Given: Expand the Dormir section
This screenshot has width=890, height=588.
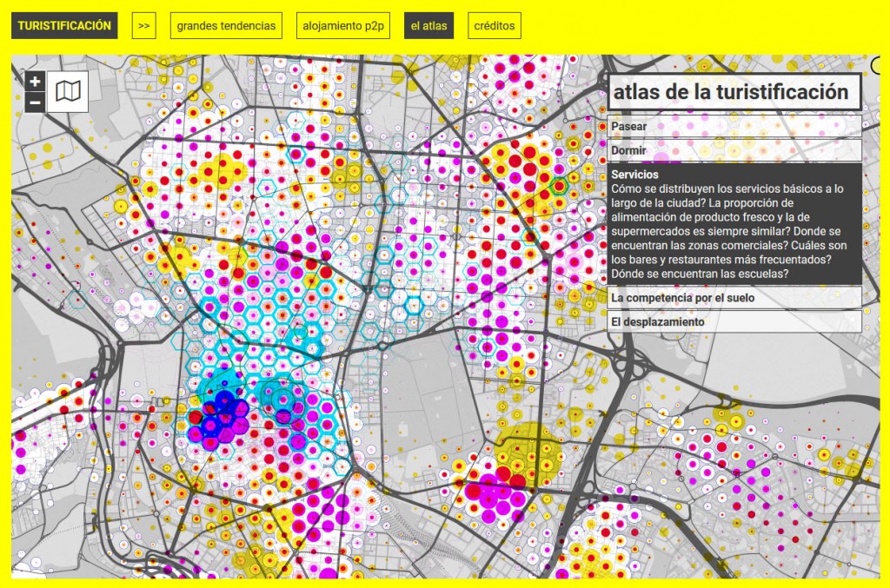Looking at the screenshot, I should click(734, 150).
